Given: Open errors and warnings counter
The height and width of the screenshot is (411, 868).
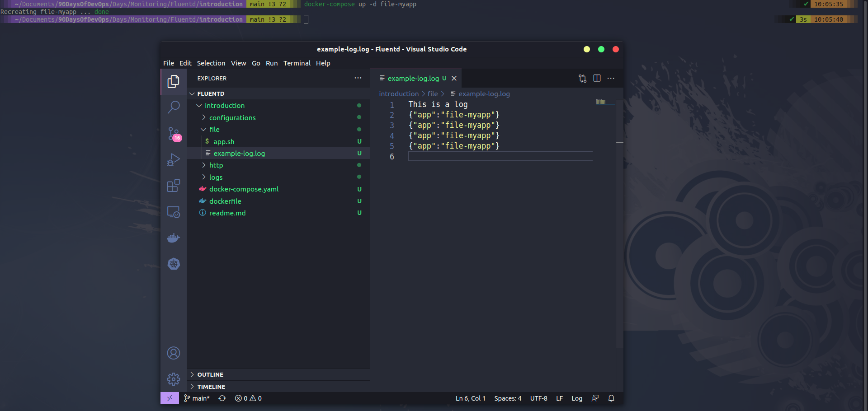Looking at the screenshot, I should [x=248, y=398].
